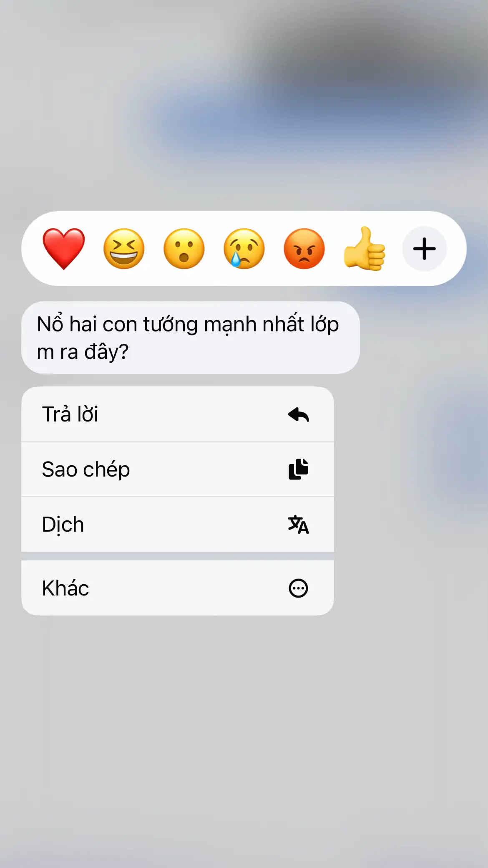Select the crying face reaction

click(244, 249)
